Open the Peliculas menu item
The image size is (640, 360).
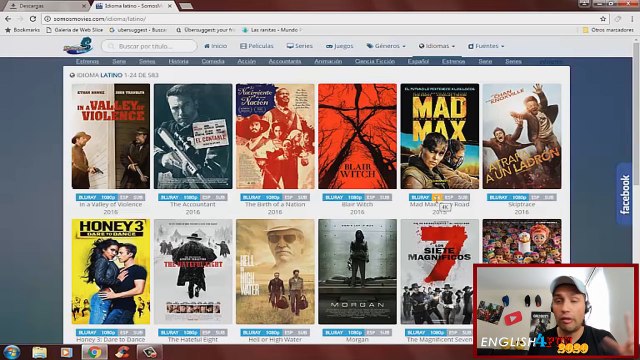257,46
